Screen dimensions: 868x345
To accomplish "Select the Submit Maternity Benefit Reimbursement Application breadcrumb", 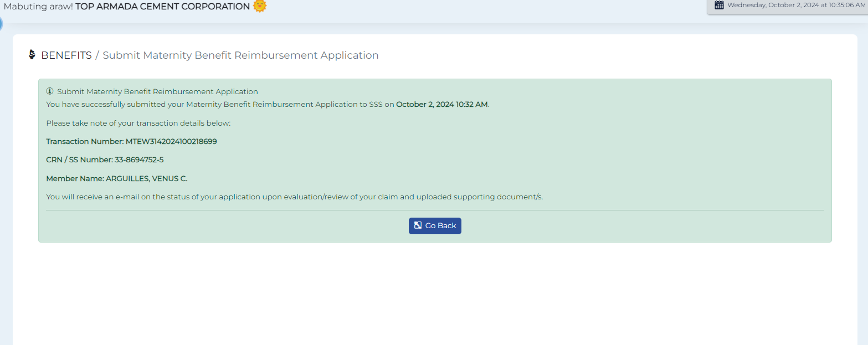I will click(240, 55).
